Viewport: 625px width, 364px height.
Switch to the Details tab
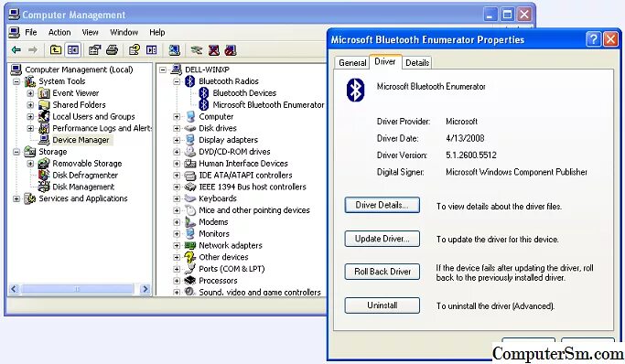417,63
